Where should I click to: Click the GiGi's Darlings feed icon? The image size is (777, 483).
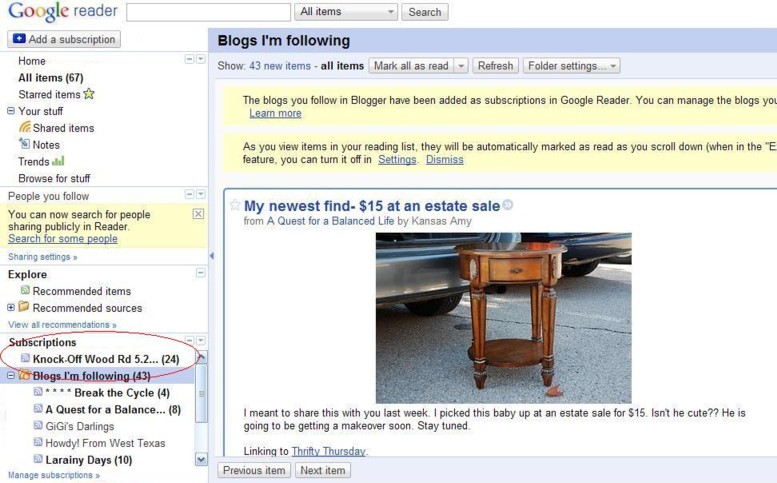(38, 426)
